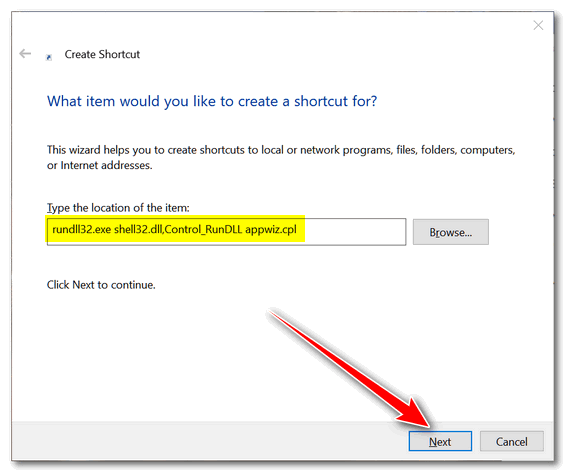This screenshot has width=566, height=473.
Task: Click Control_RunDLL text in the location field
Action: 203,230
